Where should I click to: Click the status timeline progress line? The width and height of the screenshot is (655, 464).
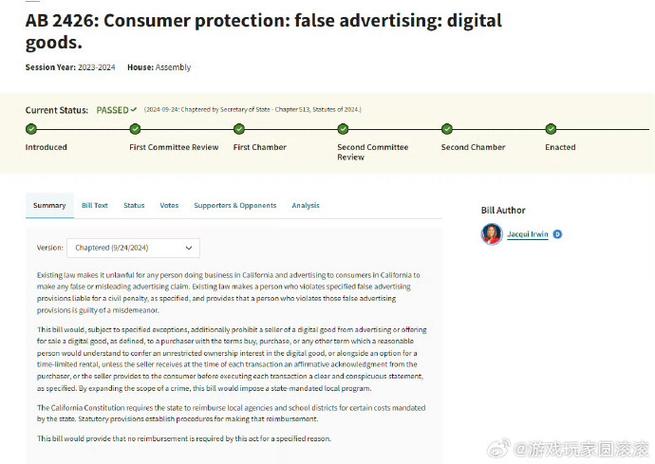coord(337,129)
